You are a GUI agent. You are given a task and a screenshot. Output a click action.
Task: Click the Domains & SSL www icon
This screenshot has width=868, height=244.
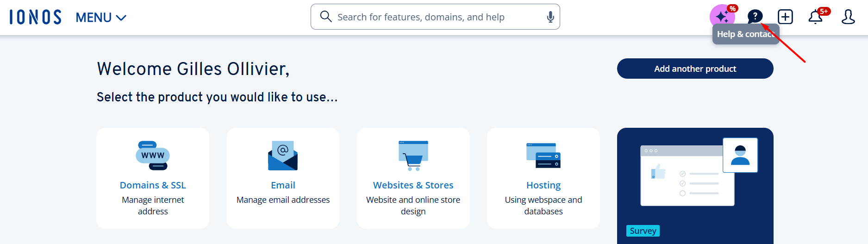[153, 156]
